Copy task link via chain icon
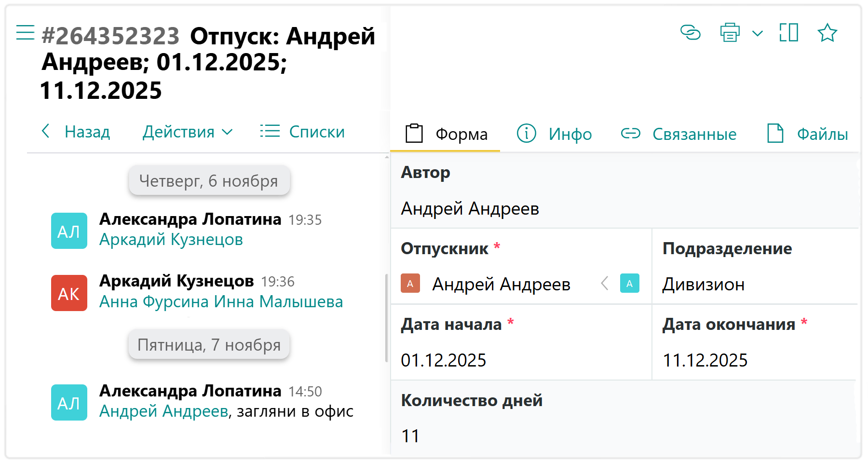868x463 pixels. point(690,33)
